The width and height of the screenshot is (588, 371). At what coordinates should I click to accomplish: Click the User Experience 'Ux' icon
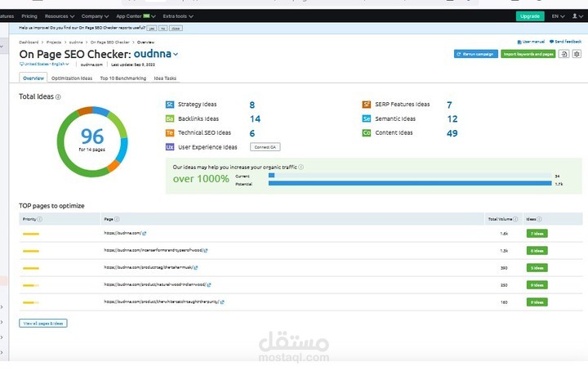(170, 147)
